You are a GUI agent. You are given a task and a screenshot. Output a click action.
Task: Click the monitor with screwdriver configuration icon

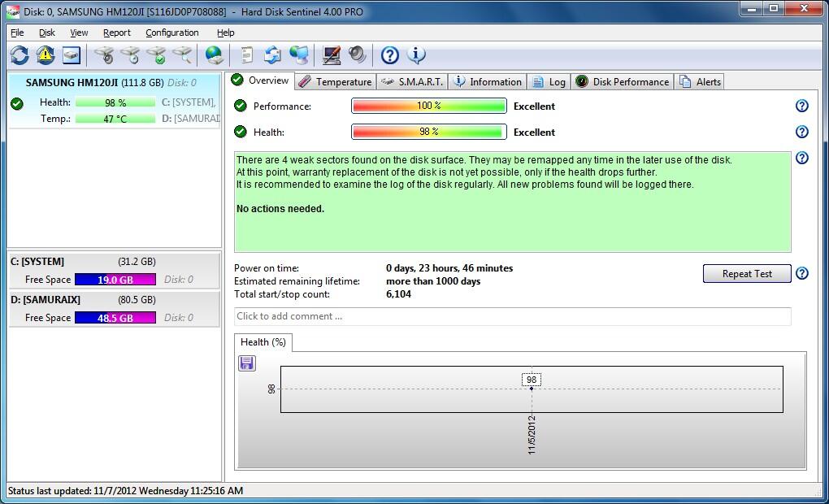tap(332, 55)
